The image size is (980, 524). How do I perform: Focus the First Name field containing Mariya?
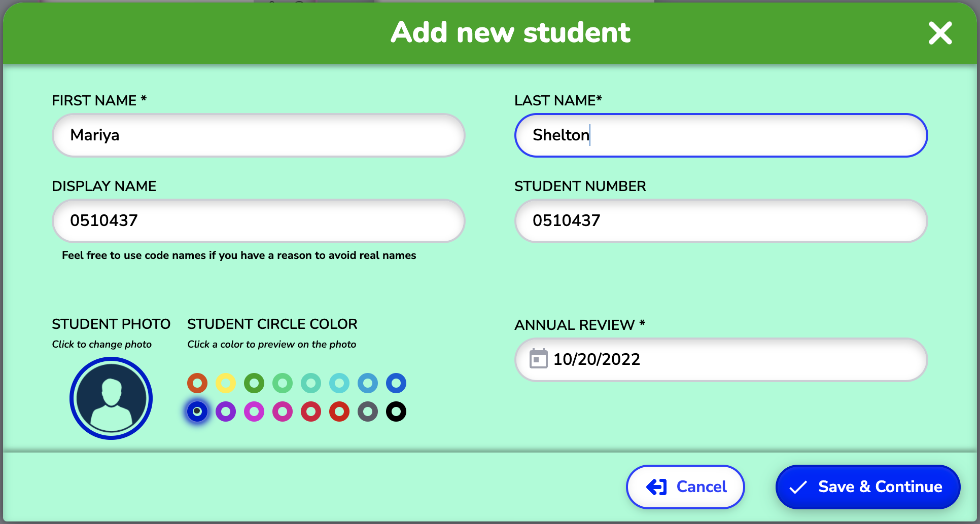click(259, 135)
